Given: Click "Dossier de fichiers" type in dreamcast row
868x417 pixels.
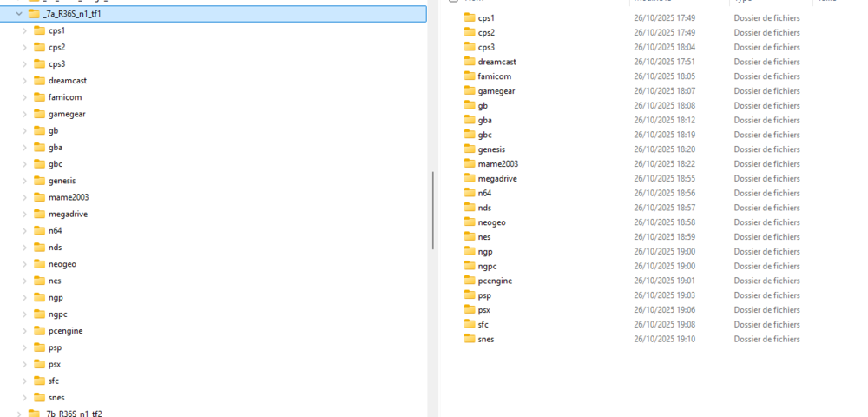Looking at the screenshot, I should click(x=766, y=62).
